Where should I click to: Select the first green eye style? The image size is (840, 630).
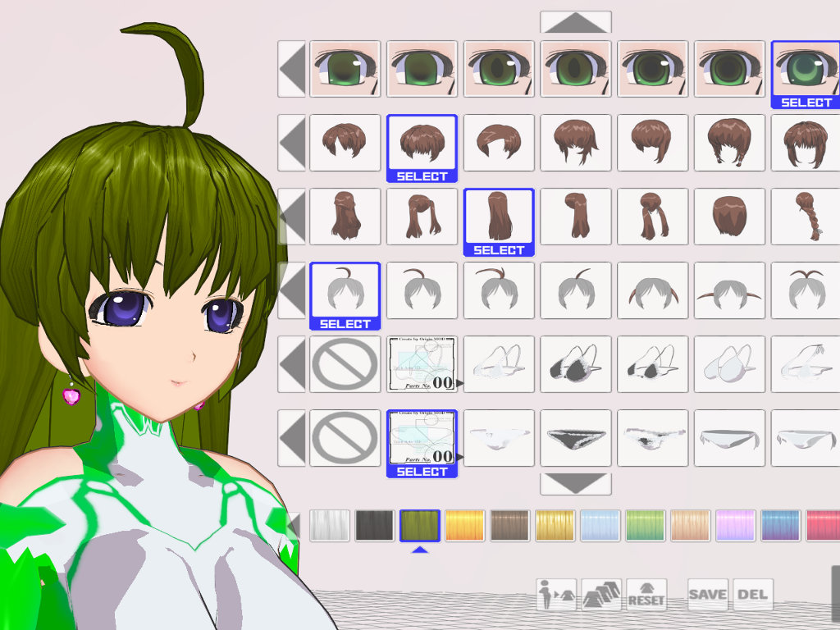click(345, 69)
